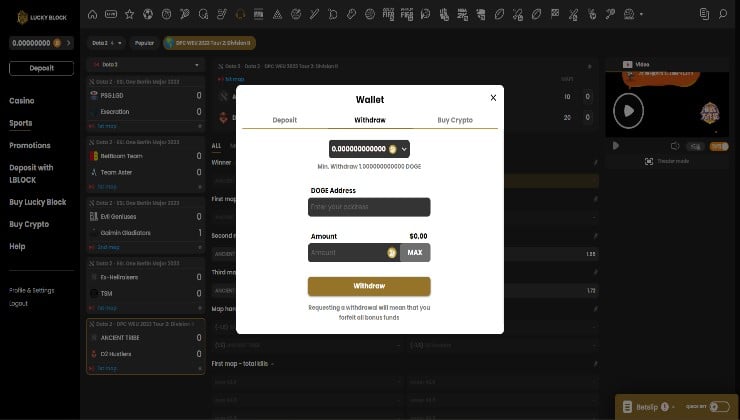Image resolution: width=740 pixels, height=420 pixels.
Task: Toggle the orange video switch
Action: coord(719,146)
